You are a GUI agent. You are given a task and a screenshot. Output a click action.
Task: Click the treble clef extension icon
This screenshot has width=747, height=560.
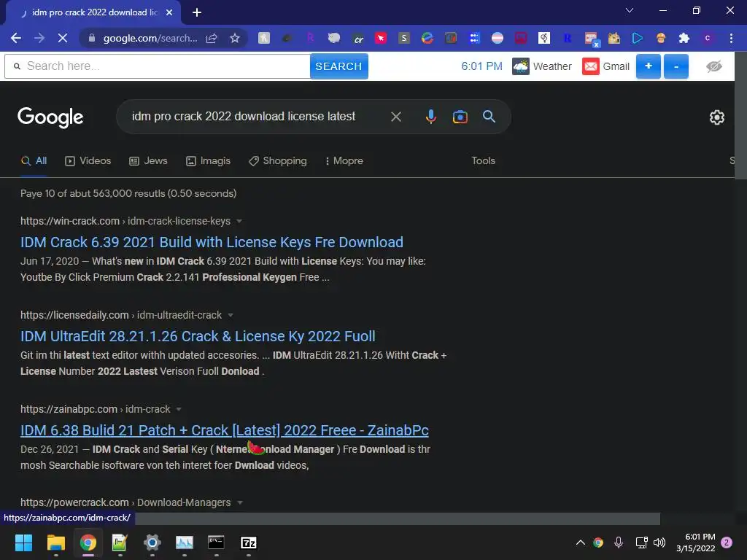coord(544,38)
